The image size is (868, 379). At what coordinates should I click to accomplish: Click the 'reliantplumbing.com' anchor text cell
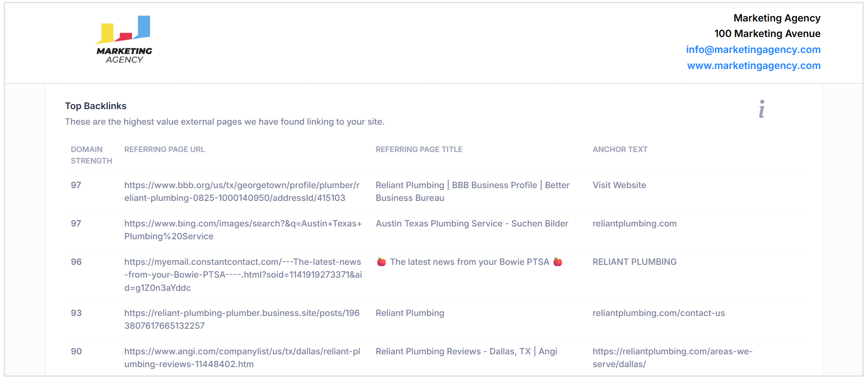635,223
